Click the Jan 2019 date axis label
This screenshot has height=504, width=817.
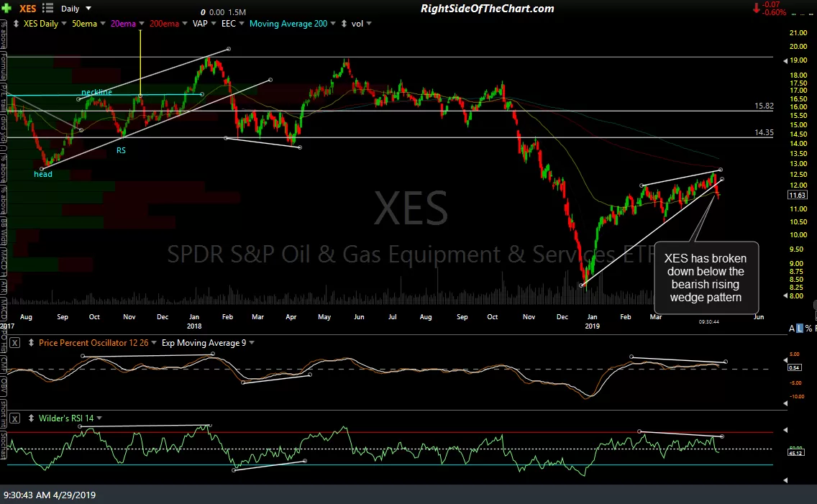[592, 321]
